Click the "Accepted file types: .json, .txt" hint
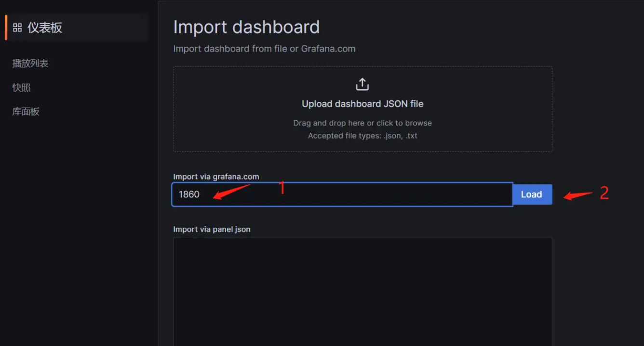Screen dimensions: 644x346 coord(362,136)
